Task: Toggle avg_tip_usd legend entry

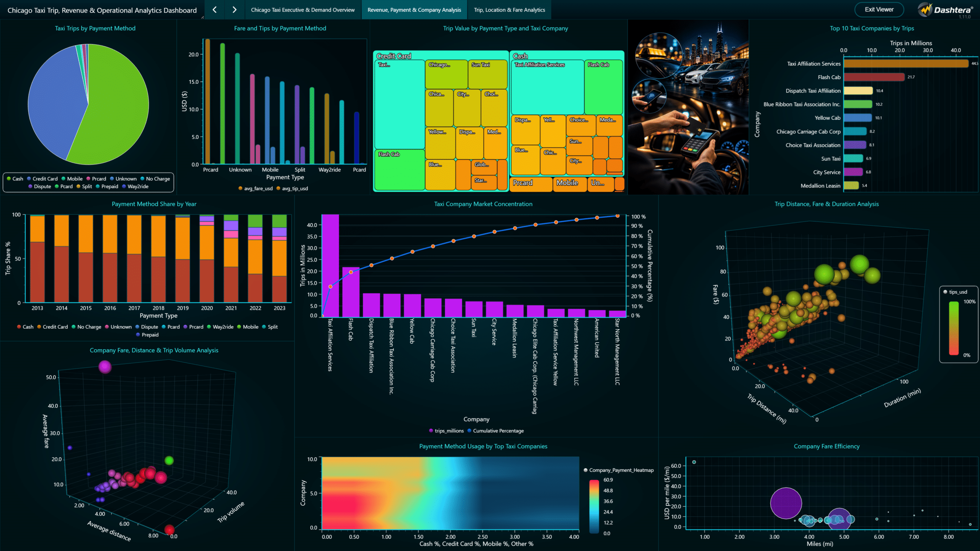Action: click(292, 188)
